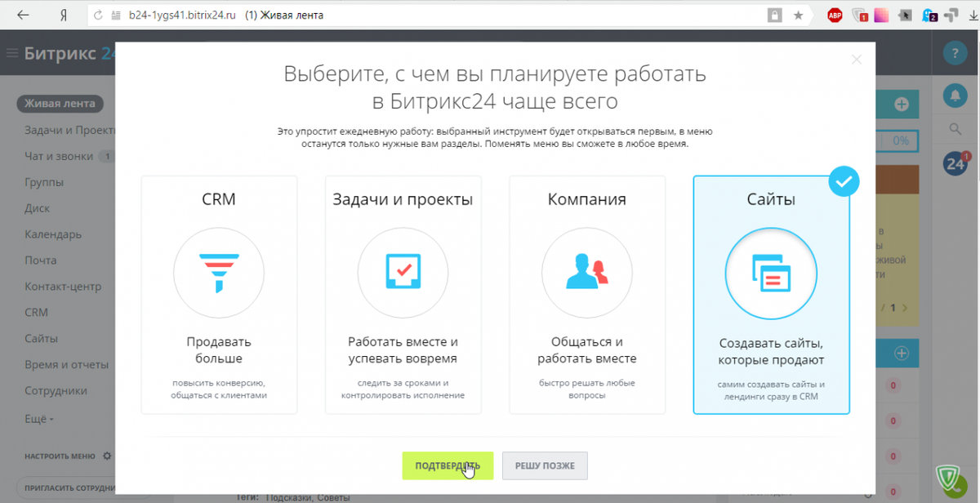Select the Задачи и проекты card
This screenshot has width=980, height=503.
403,295
